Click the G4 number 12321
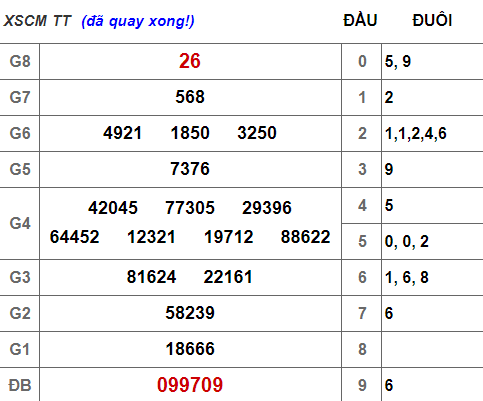Image resolution: width=483 pixels, height=401 pixels. pos(151,237)
